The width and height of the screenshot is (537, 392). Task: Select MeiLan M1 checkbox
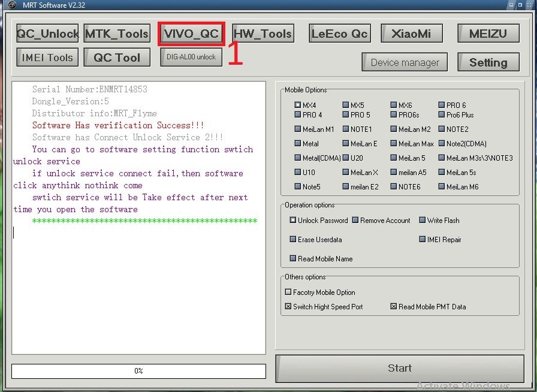tap(298, 129)
